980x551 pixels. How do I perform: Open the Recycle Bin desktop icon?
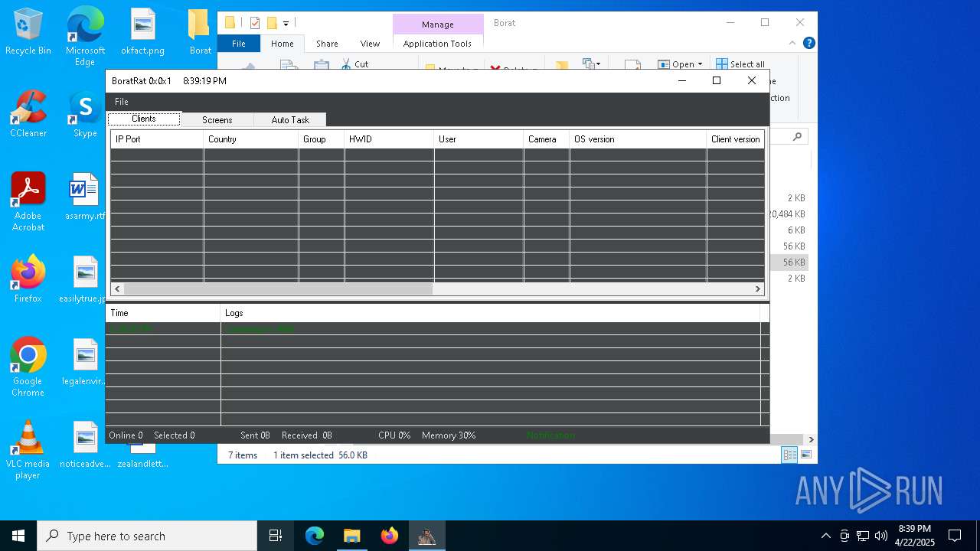coord(28,33)
